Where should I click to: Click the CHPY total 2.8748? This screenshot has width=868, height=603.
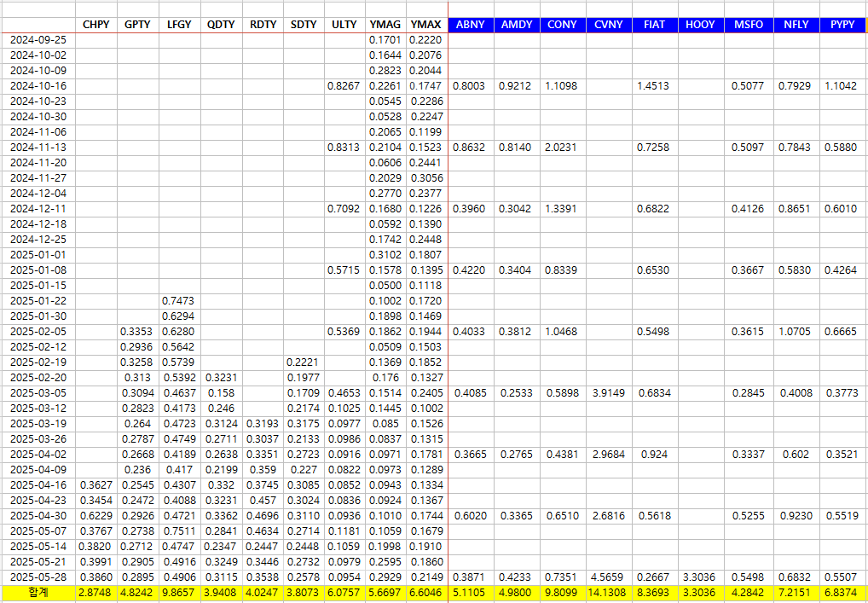(x=95, y=593)
